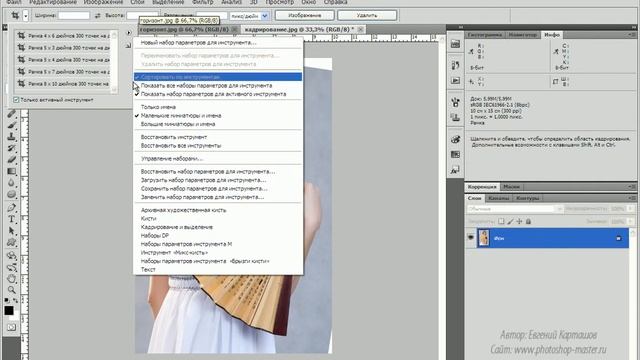Image resolution: width=640 pixels, height=360 pixels.
Task: Click the Crop tool icon in options bar
Action: pyautogui.click(x=15, y=16)
